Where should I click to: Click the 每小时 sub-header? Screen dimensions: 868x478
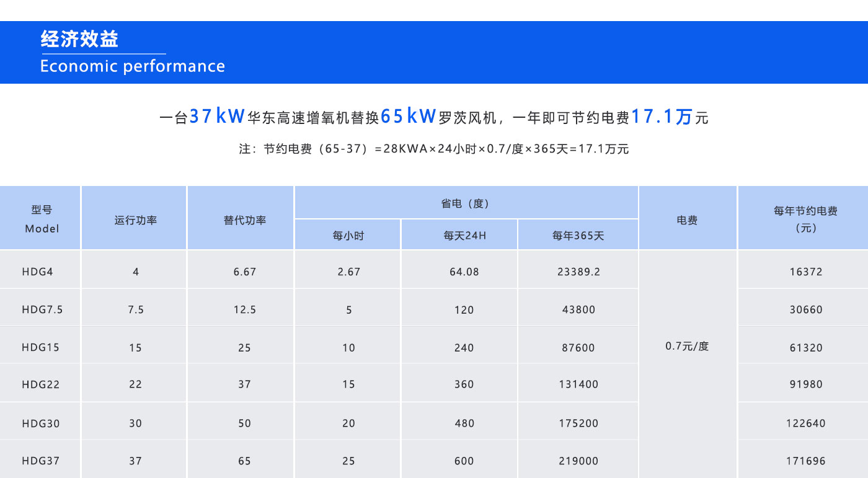click(348, 236)
